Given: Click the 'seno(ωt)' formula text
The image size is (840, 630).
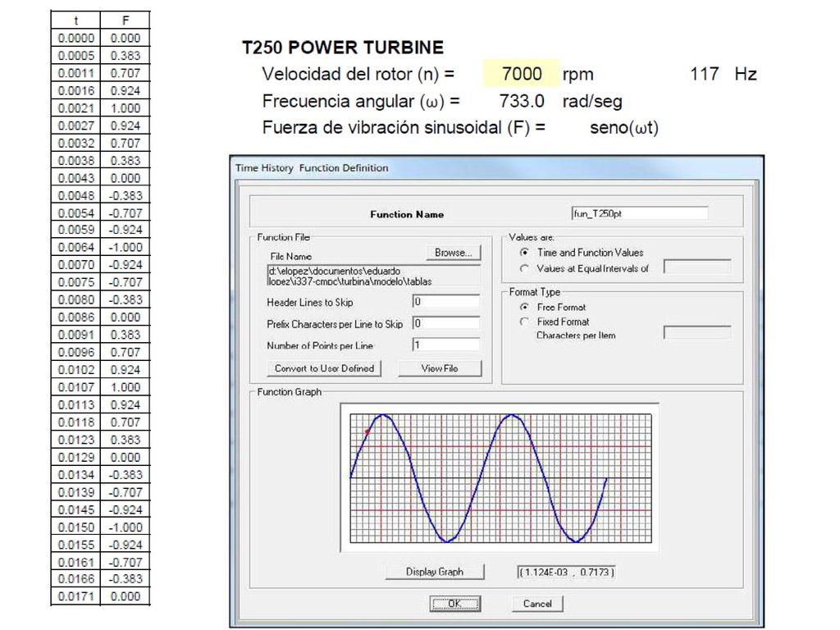Looking at the screenshot, I should [x=624, y=127].
